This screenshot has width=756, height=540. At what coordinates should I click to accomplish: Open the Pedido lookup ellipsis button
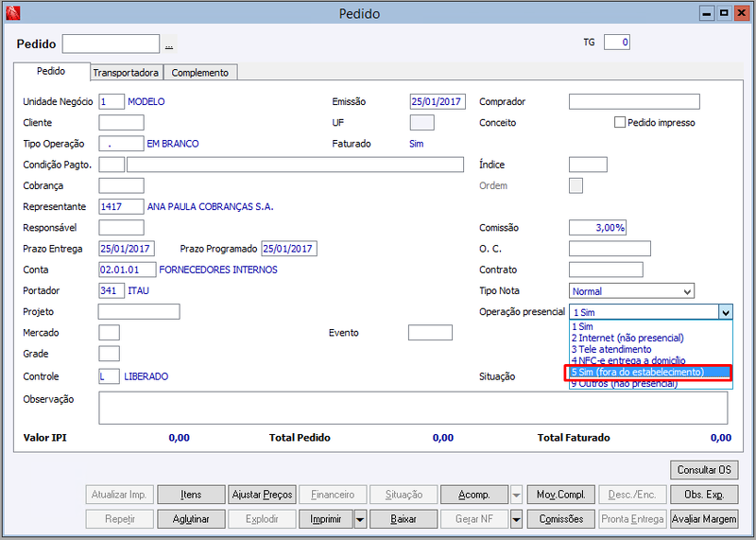tap(169, 44)
